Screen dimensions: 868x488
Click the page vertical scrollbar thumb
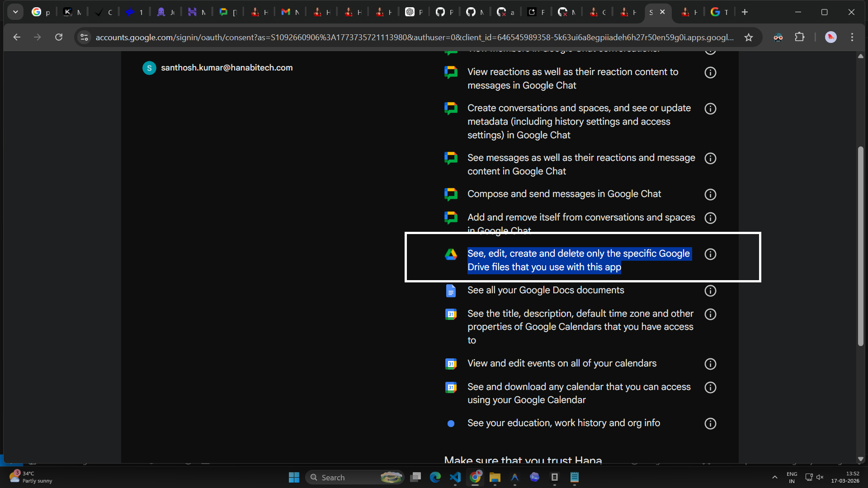click(x=860, y=246)
